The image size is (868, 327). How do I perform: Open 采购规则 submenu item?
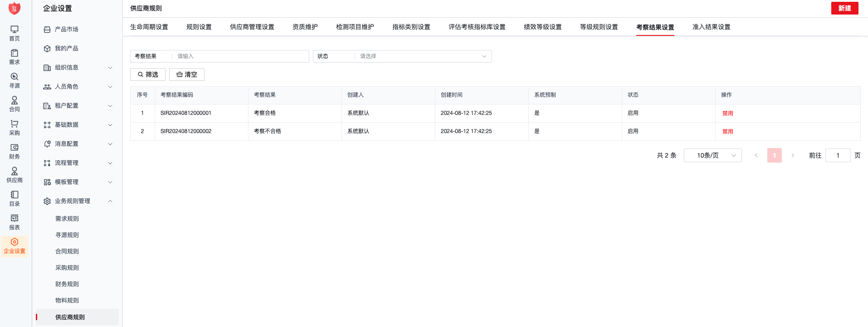[x=67, y=268]
